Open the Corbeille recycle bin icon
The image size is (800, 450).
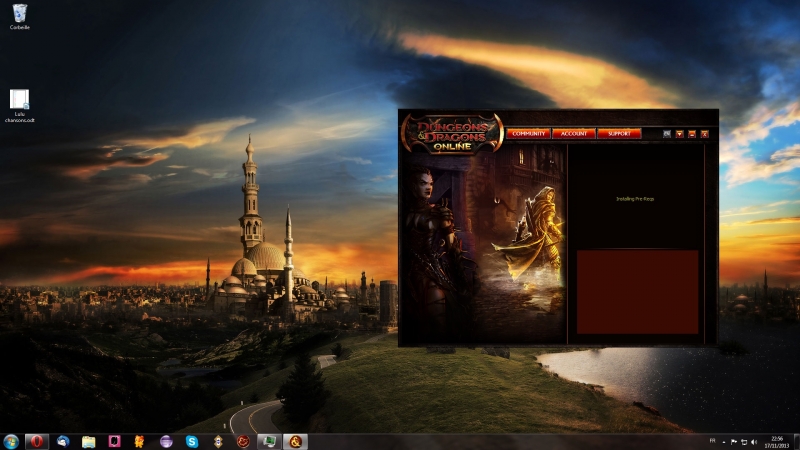(x=19, y=16)
